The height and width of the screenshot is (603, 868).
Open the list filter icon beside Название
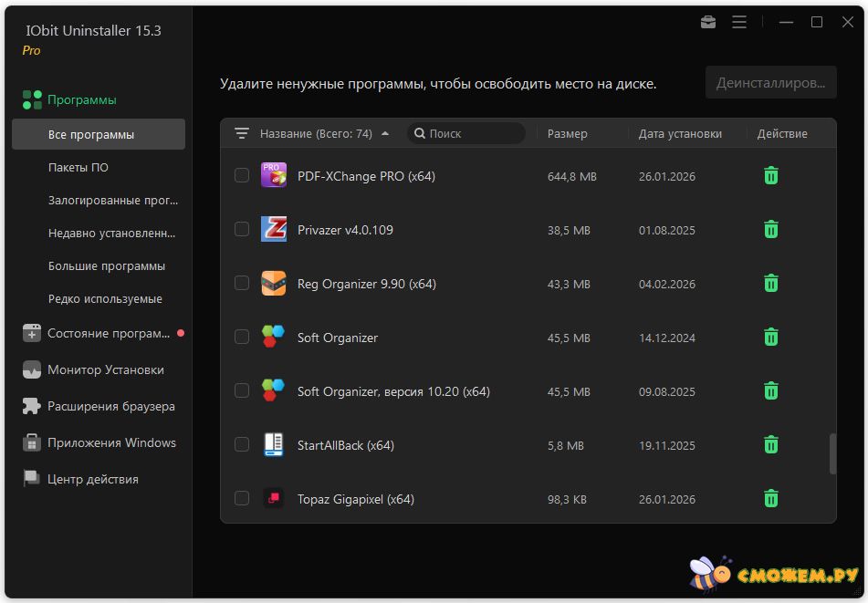point(242,133)
